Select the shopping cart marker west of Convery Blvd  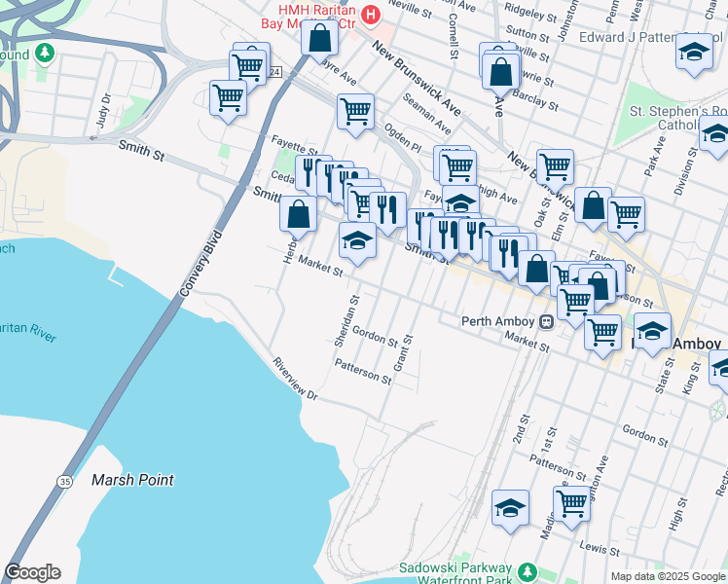coord(228,98)
